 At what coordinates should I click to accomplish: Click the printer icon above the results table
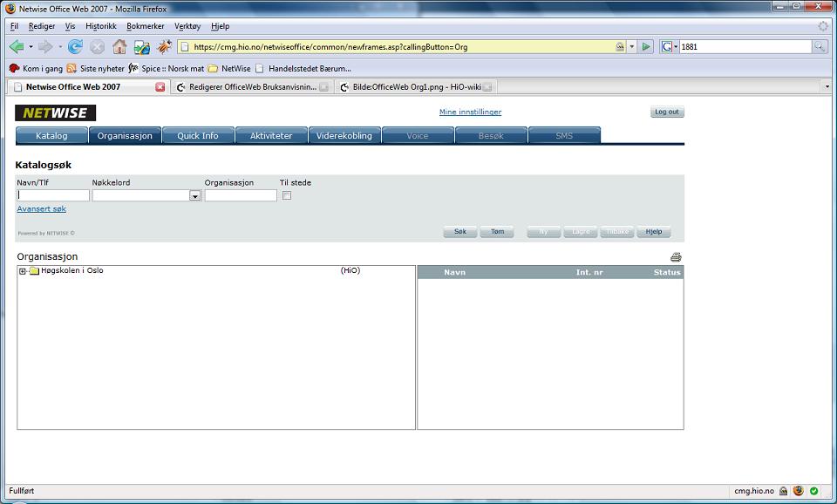coord(676,257)
